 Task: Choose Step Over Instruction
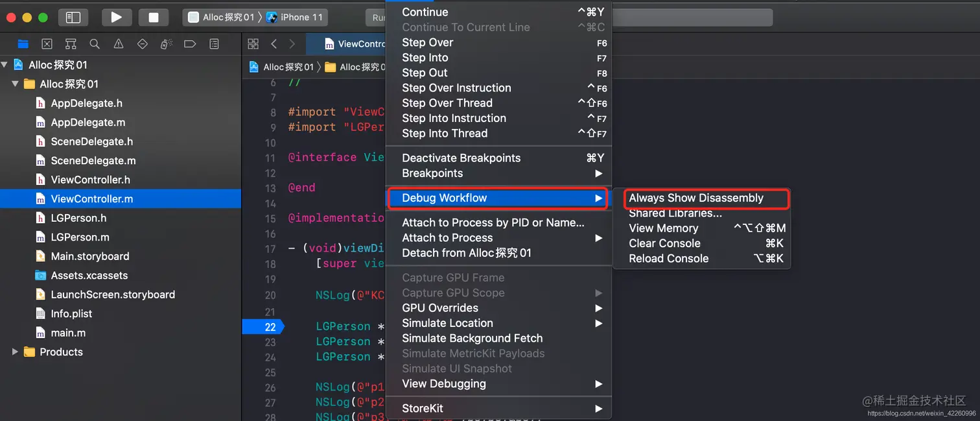[499, 88]
